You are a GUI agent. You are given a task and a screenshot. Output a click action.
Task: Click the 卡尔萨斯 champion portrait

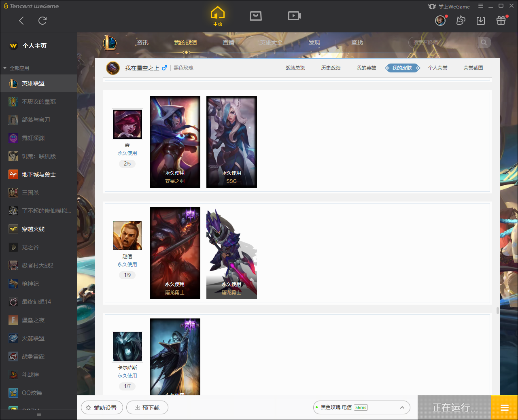pyautogui.click(x=127, y=347)
